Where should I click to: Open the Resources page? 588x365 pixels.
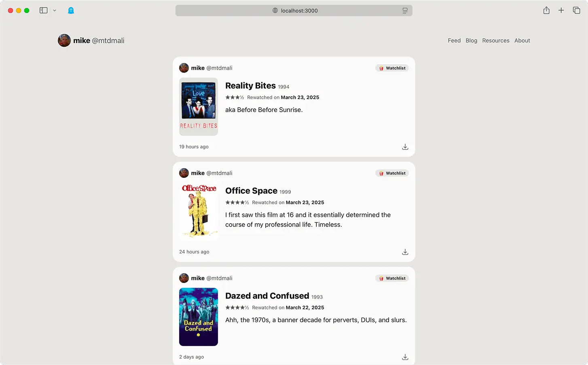(x=496, y=40)
